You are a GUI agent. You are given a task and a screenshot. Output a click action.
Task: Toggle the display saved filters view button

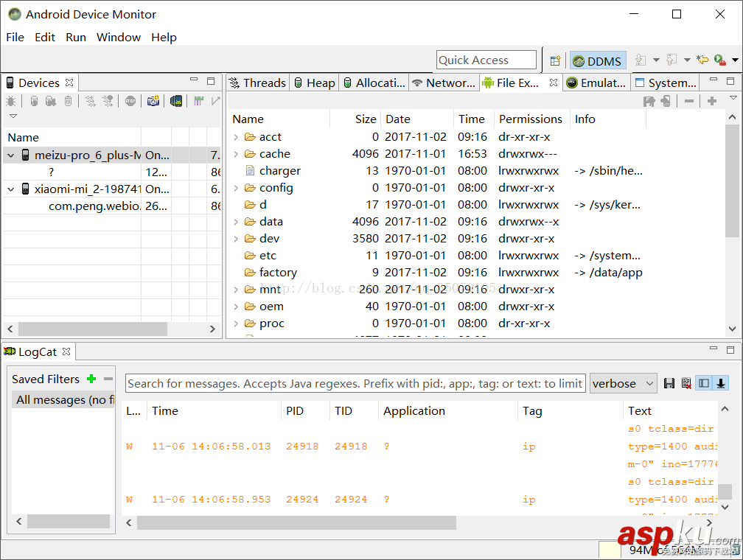[705, 383]
